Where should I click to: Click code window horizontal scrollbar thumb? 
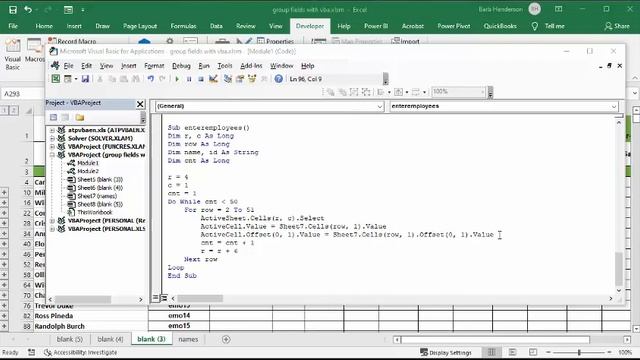tap(200, 298)
